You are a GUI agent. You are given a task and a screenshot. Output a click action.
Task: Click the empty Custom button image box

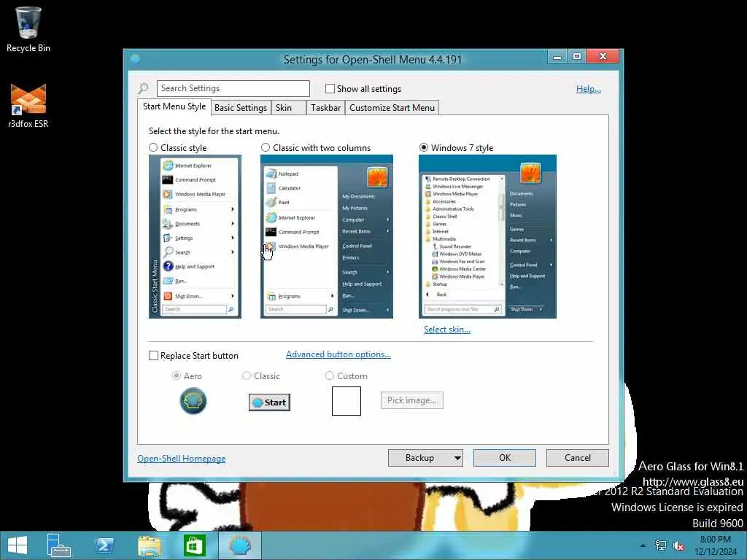pyautogui.click(x=347, y=401)
